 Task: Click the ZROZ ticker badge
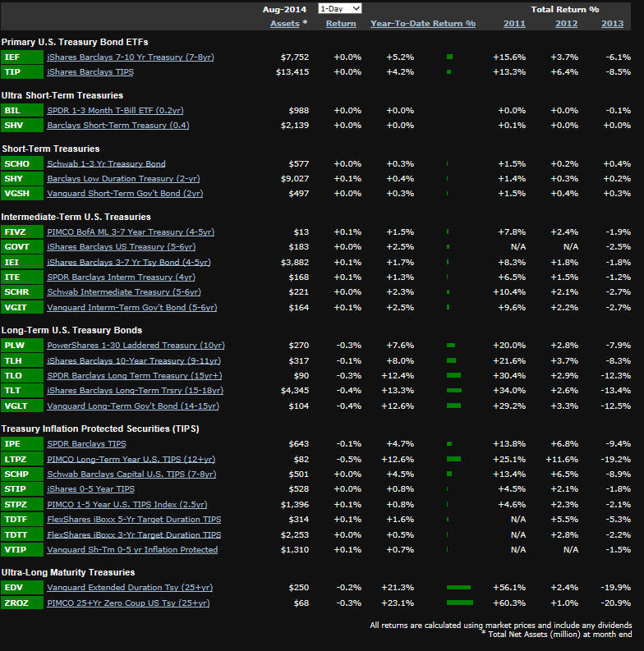point(21,603)
